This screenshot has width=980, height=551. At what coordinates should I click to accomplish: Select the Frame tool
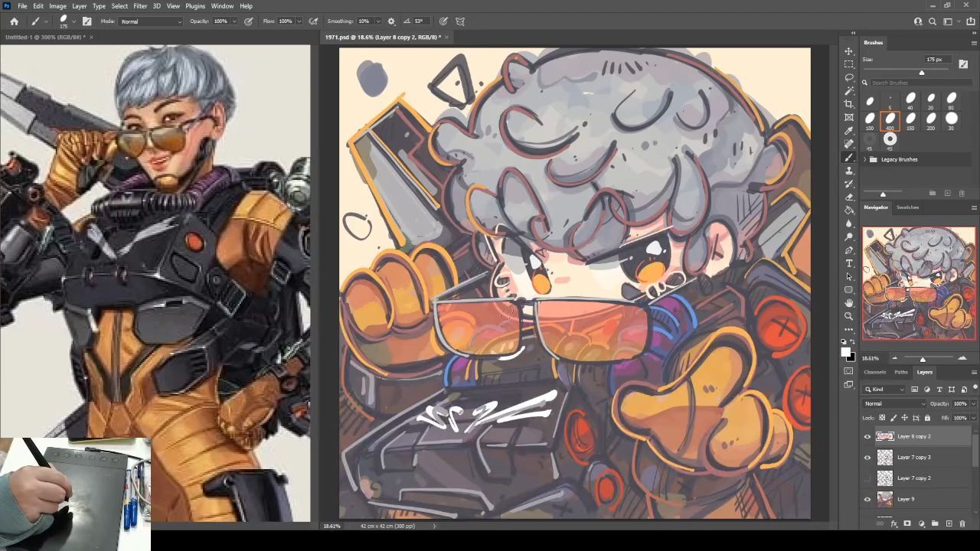[849, 117]
